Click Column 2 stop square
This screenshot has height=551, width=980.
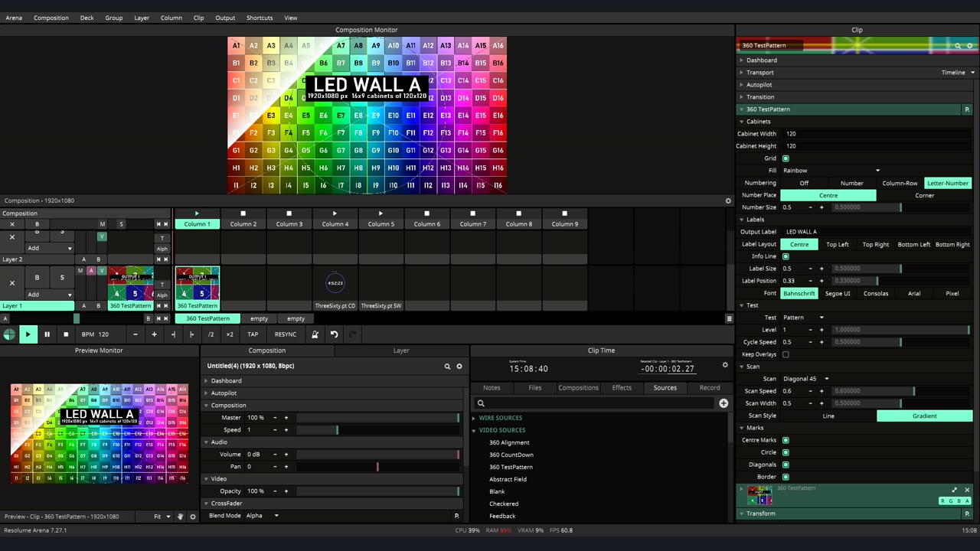243,214
